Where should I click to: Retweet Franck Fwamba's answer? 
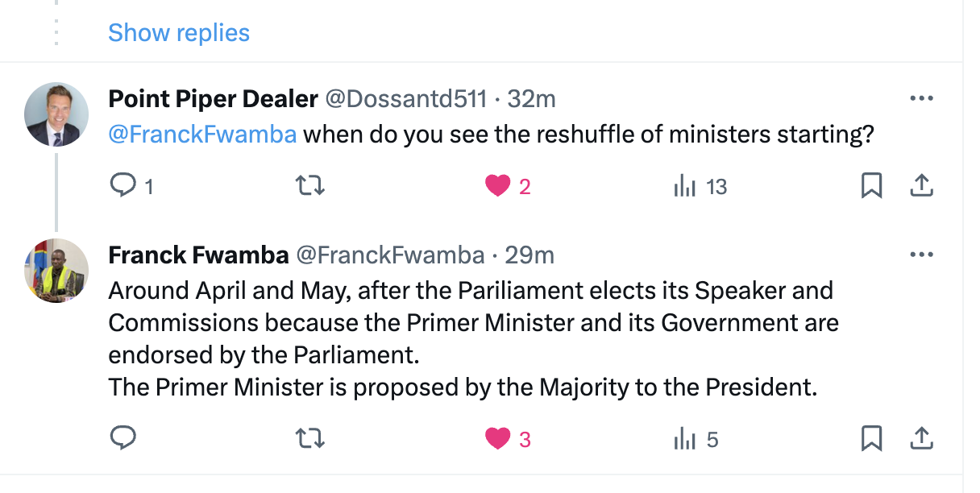(309, 439)
